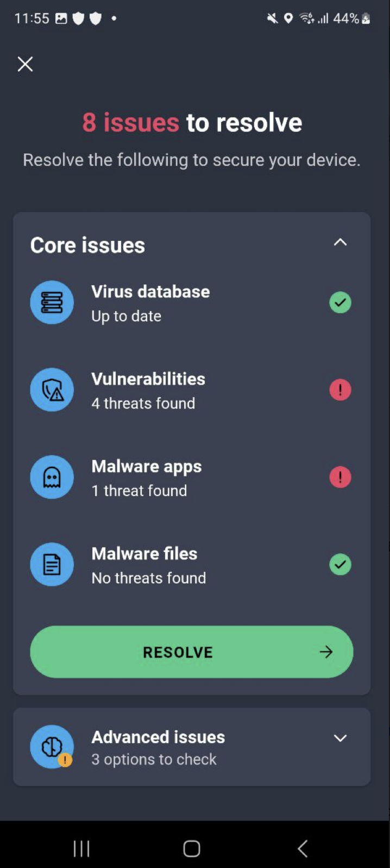Tap the arrow on the RESOLVE button

[326, 652]
